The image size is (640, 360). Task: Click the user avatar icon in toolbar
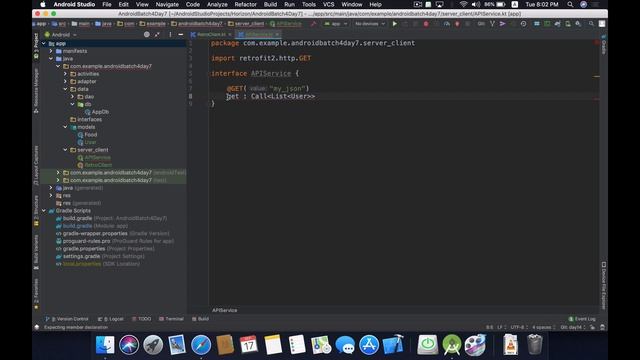(602, 24)
